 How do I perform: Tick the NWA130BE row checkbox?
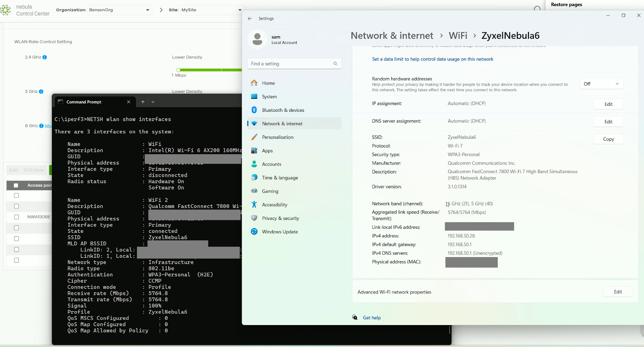(16, 217)
